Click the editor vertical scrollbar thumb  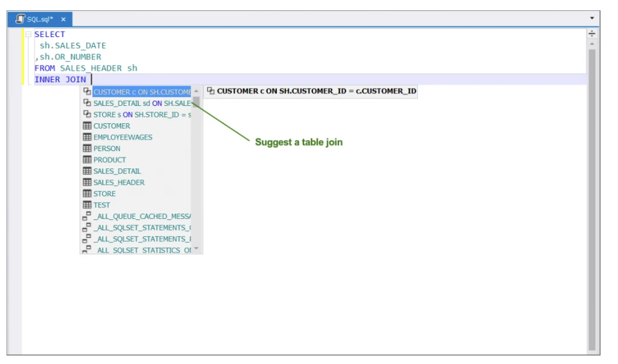click(x=591, y=199)
